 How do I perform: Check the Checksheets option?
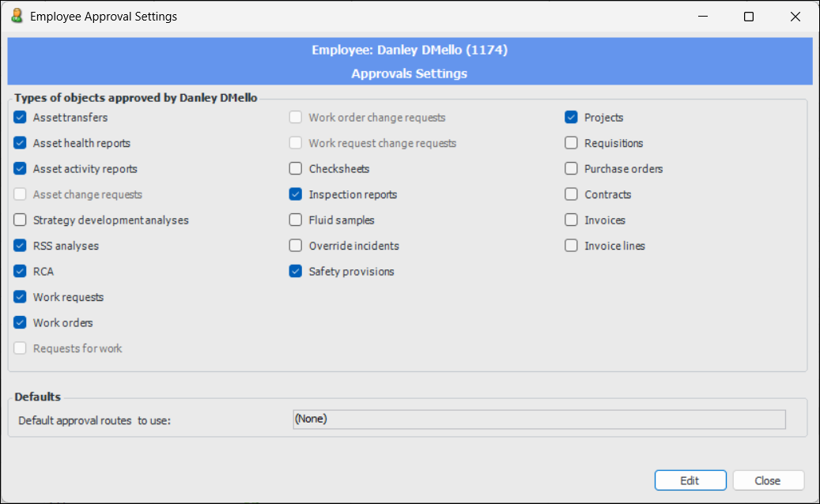coord(296,169)
